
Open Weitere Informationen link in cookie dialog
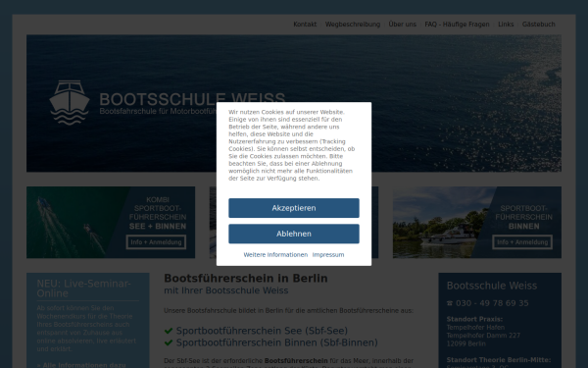275,254
